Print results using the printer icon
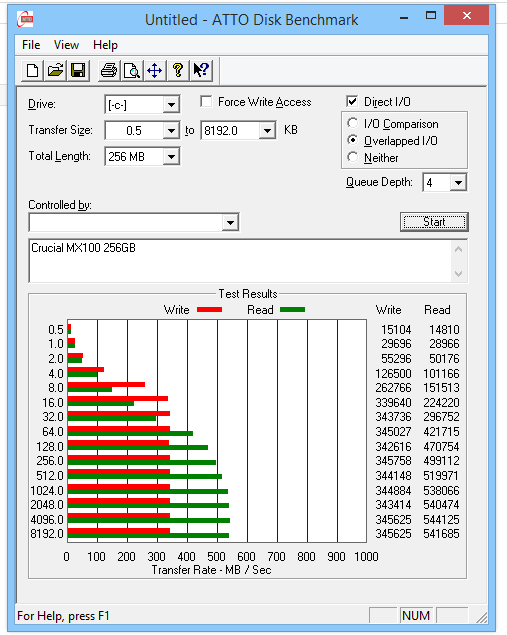The height and width of the screenshot is (635, 507). click(109, 71)
